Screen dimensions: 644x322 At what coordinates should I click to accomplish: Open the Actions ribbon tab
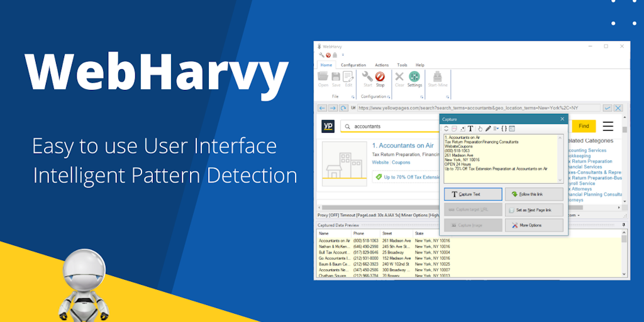tap(382, 65)
